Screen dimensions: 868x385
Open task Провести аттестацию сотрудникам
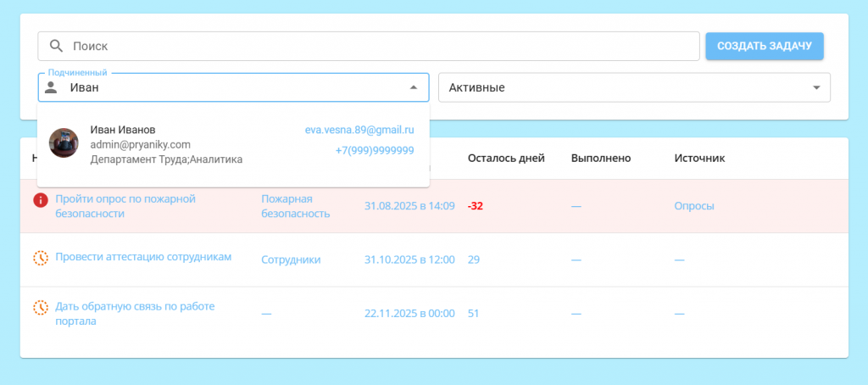(143, 256)
